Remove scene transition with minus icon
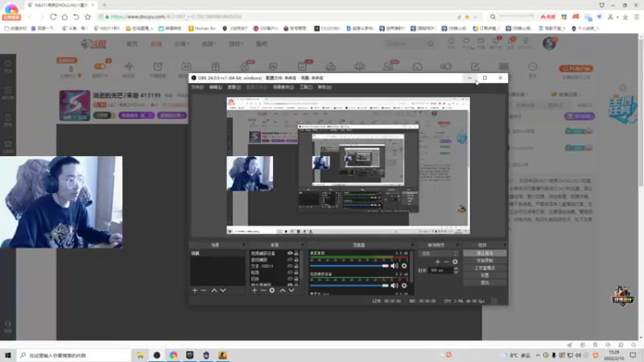This screenshot has width=644, height=362. point(446,262)
